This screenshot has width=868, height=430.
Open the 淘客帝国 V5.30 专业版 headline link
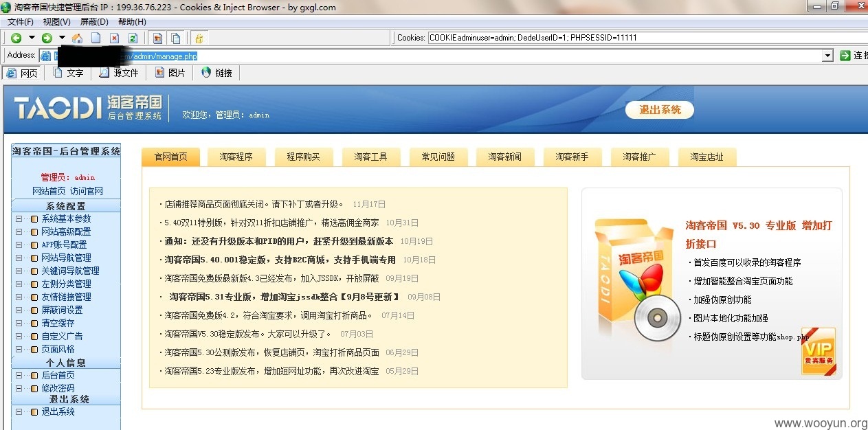[759, 234]
